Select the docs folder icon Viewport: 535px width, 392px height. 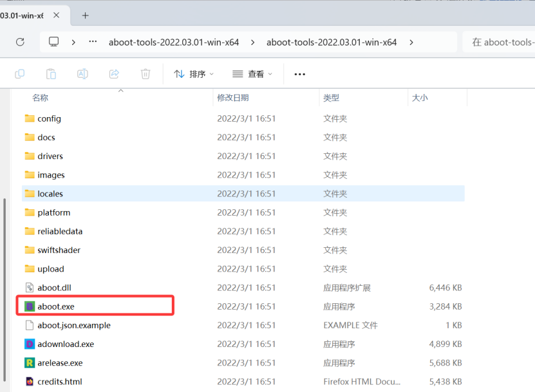click(30, 137)
